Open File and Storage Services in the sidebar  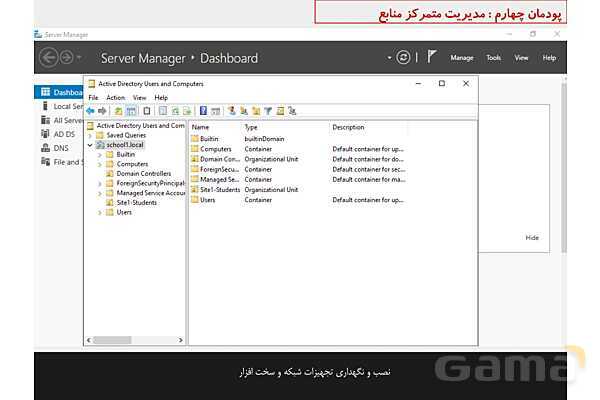pyautogui.click(x=61, y=162)
